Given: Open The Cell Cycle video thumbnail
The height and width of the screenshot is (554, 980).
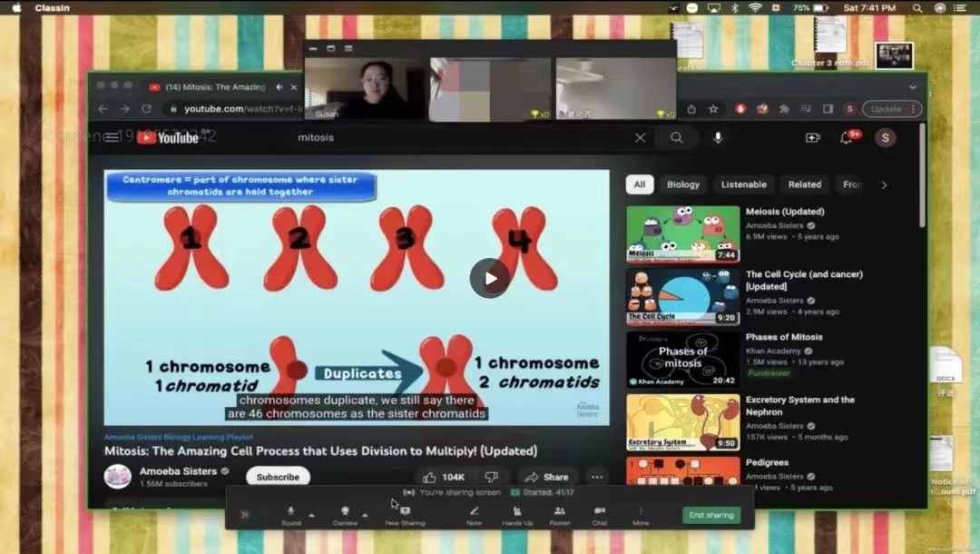Looking at the screenshot, I should coord(683,297).
